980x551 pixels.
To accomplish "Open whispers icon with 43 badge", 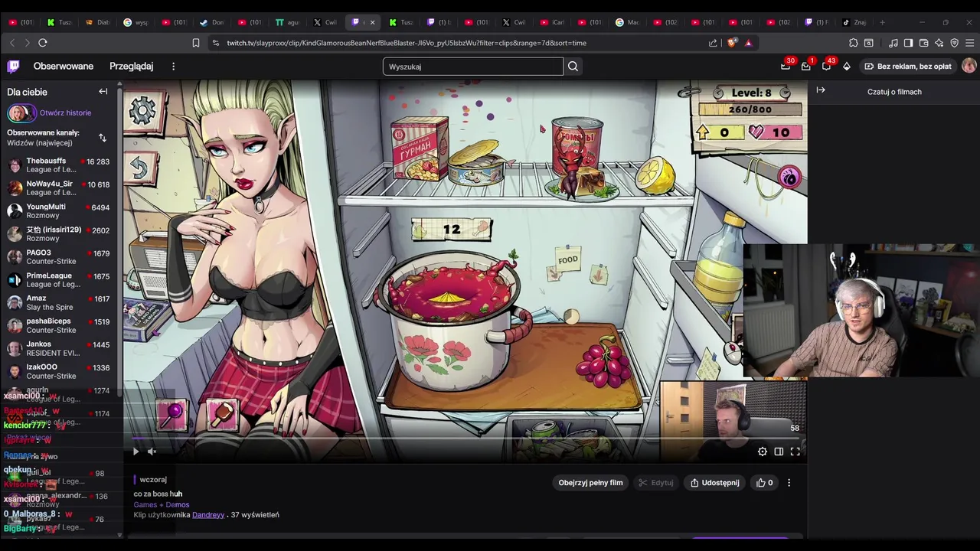I will (826, 67).
